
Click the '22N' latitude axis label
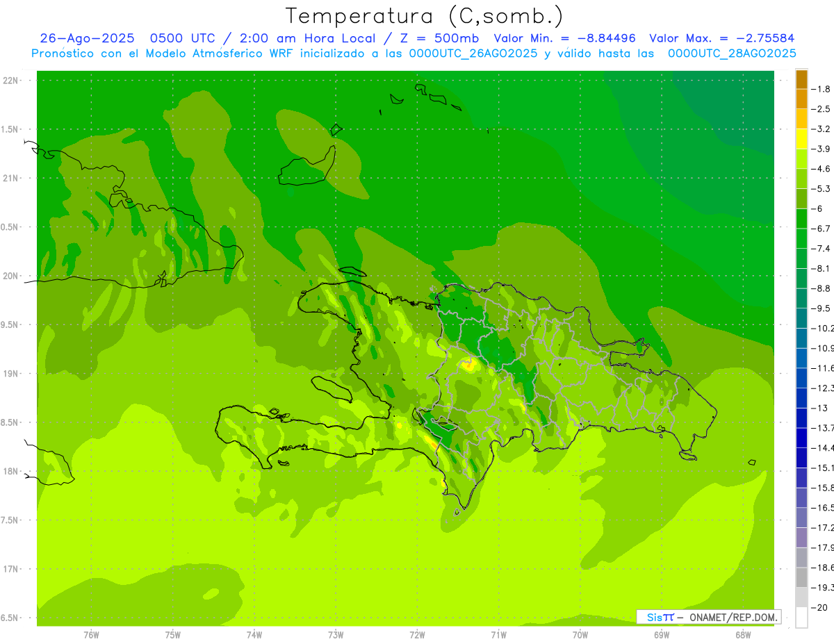[10, 80]
